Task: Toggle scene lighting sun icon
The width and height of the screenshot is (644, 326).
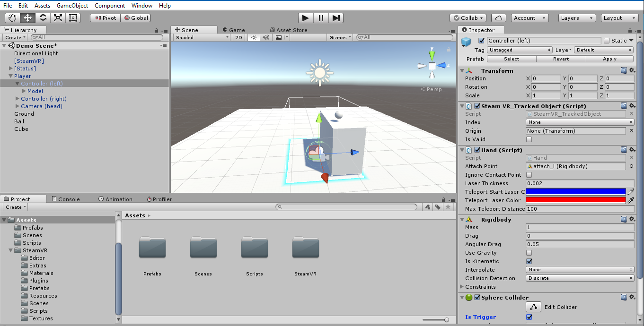Action: point(254,37)
